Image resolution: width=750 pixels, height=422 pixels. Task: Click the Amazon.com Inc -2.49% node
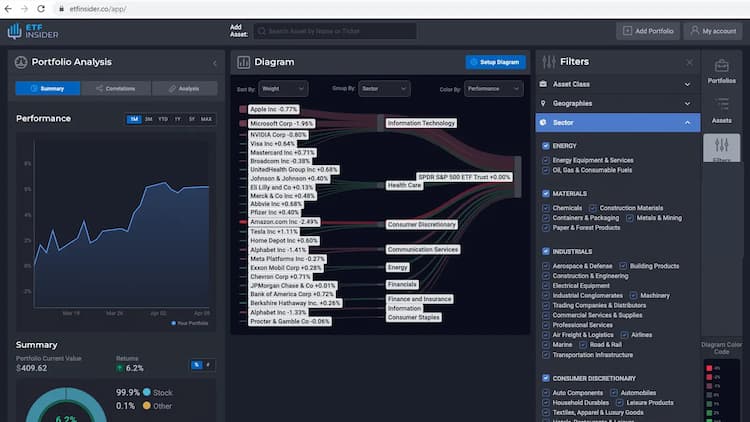pos(284,222)
